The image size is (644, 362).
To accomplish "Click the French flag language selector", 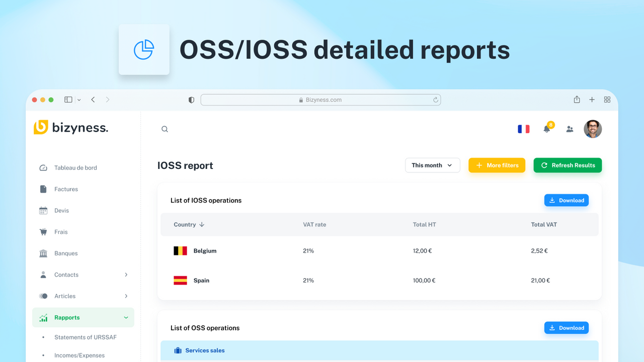I will tap(523, 129).
